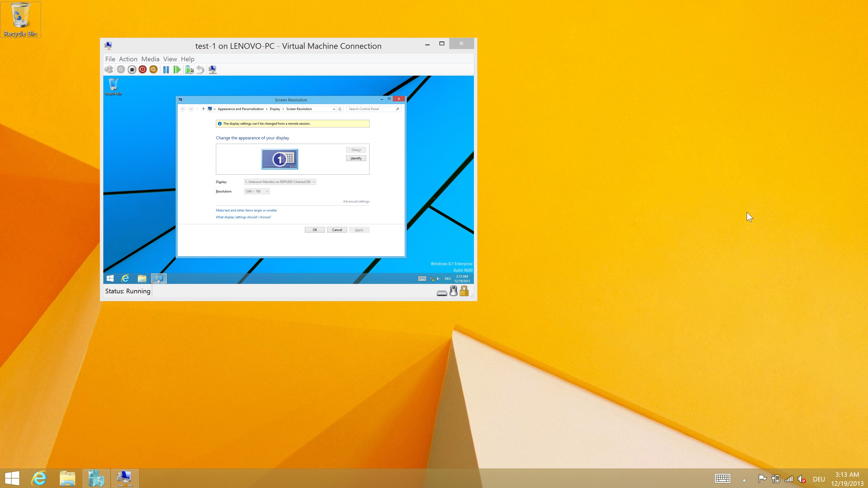Pause the virtual machine
This screenshot has width=868, height=488.
pos(166,70)
